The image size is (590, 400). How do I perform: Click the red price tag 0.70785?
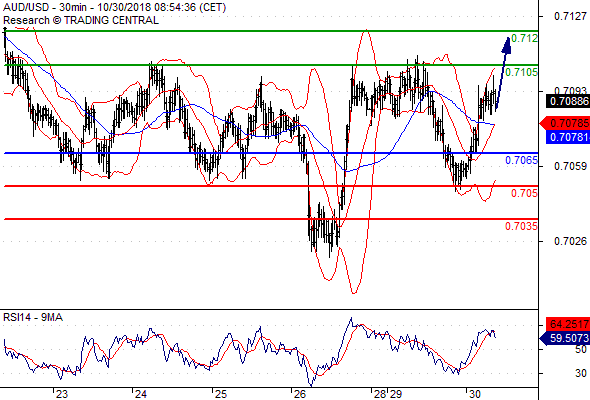pyautogui.click(x=565, y=123)
